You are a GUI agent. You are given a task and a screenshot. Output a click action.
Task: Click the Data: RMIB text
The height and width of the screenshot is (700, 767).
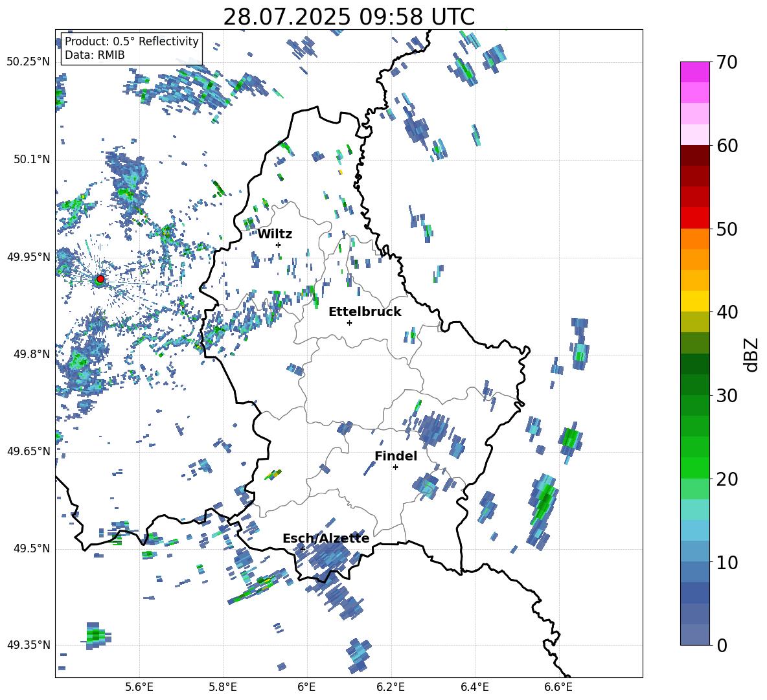pyautogui.click(x=95, y=55)
